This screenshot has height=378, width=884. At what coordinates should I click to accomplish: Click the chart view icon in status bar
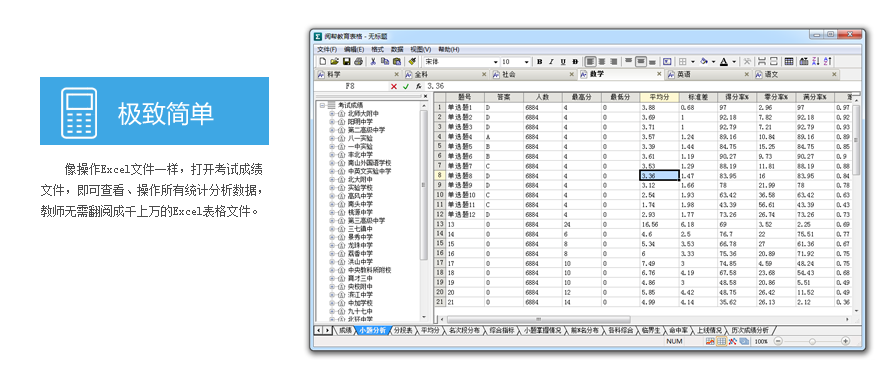pos(710,341)
